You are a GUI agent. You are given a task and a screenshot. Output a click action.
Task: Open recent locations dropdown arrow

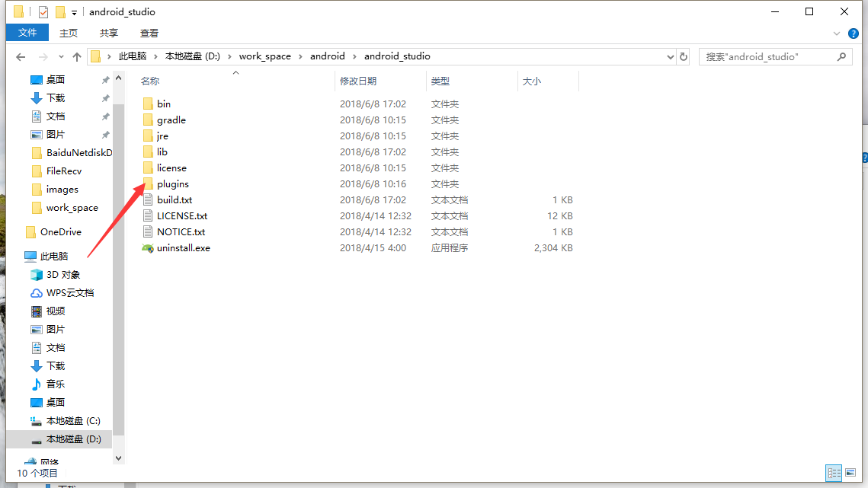click(61, 56)
